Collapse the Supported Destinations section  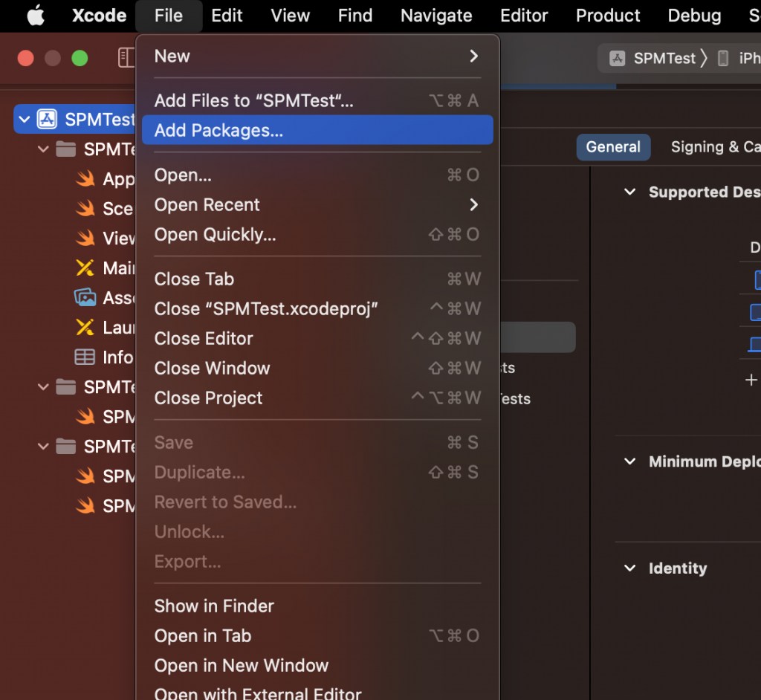pos(629,192)
